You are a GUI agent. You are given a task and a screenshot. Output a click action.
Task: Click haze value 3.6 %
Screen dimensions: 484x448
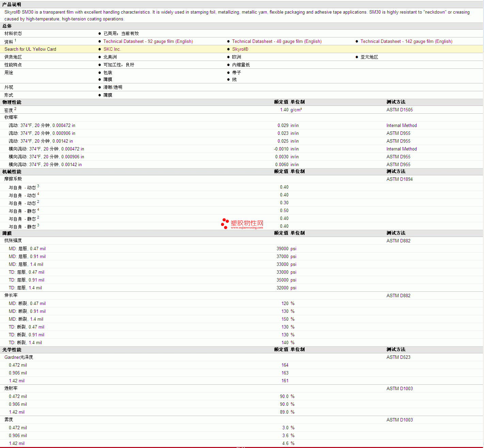[x=288, y=435]
